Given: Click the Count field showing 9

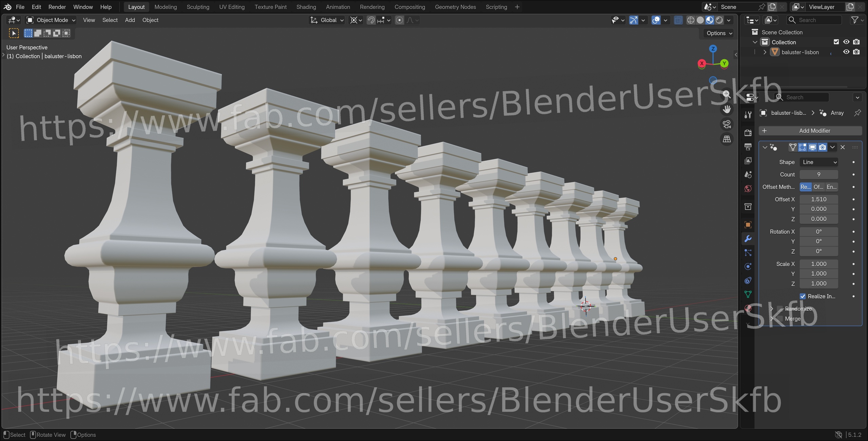Looking at the screenshot, I should [819, 174].
